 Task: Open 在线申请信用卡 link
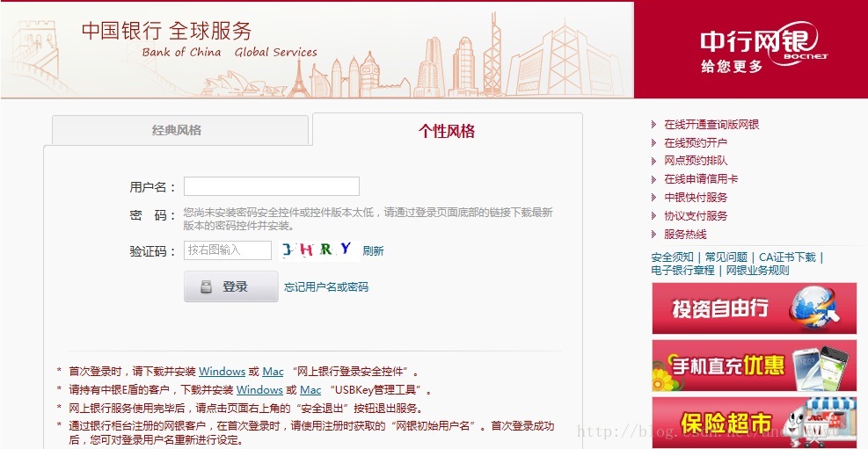(x=701, y=179)
